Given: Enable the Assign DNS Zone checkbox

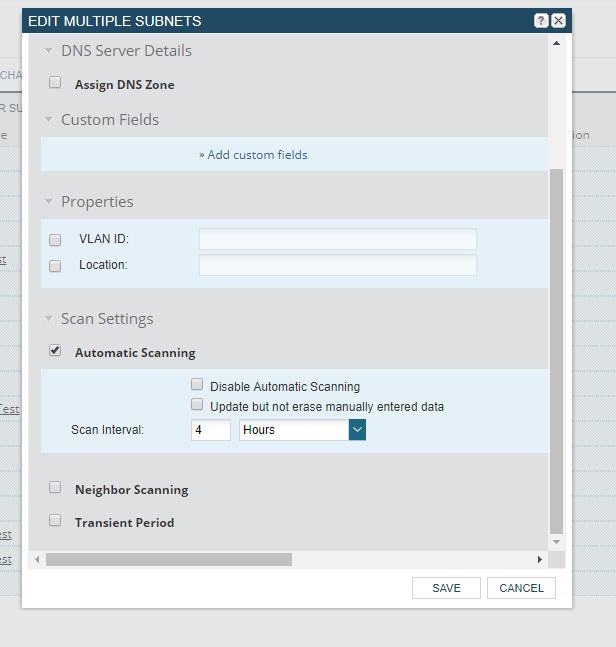Looking at the screenshot, I should coord(55,83).
